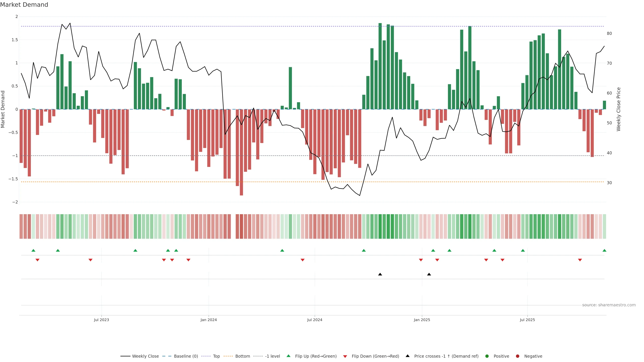Click the last green flip-up marker at far right
Image resolution: width=644 pixels, height=362 pixels.
[604, 250]
